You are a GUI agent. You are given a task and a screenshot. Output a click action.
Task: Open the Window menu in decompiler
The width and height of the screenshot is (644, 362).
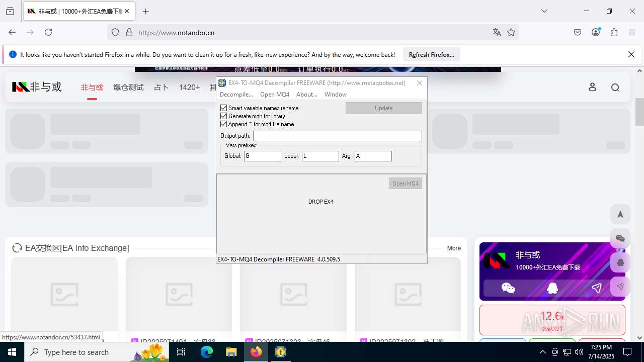coord(336,95)
